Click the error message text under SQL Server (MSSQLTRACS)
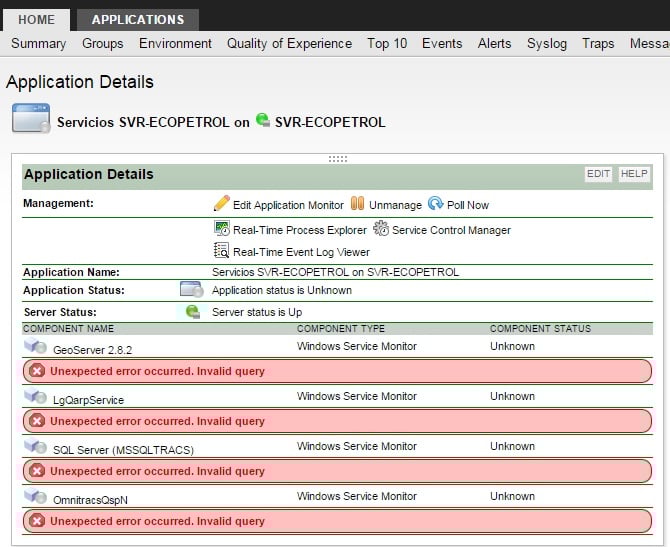Image resolution: width=670 pixels, height=547 pixels. coord(157,471)
